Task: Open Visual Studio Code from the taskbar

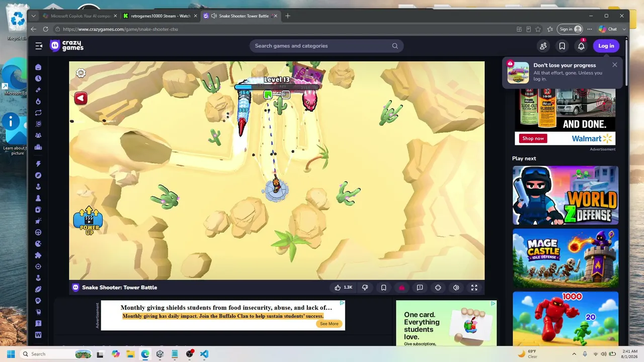Action: (x=204, y=354)
